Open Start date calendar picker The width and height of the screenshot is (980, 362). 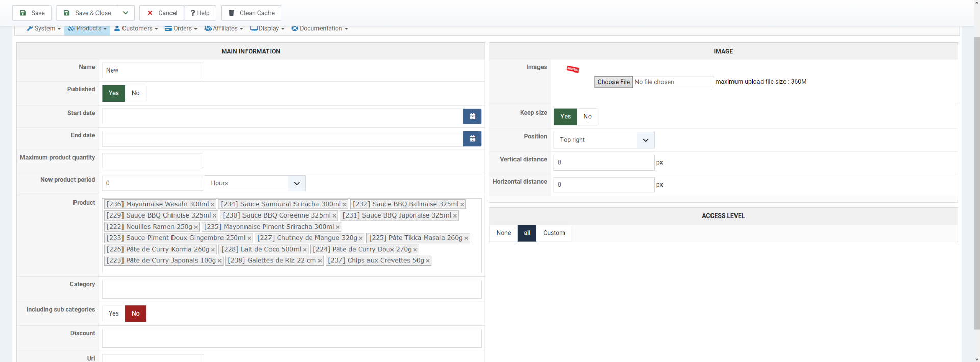pos(472,116)
